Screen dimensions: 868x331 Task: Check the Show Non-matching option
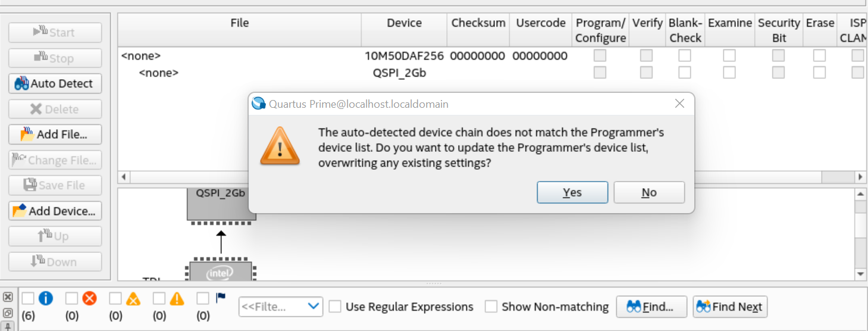pyautogui.click(x=491, y=307)
